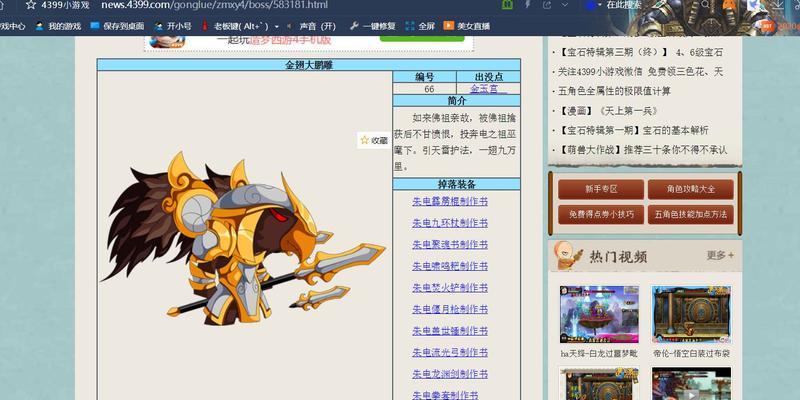Expand the address bar chevron dropdown

pos(565,5)
